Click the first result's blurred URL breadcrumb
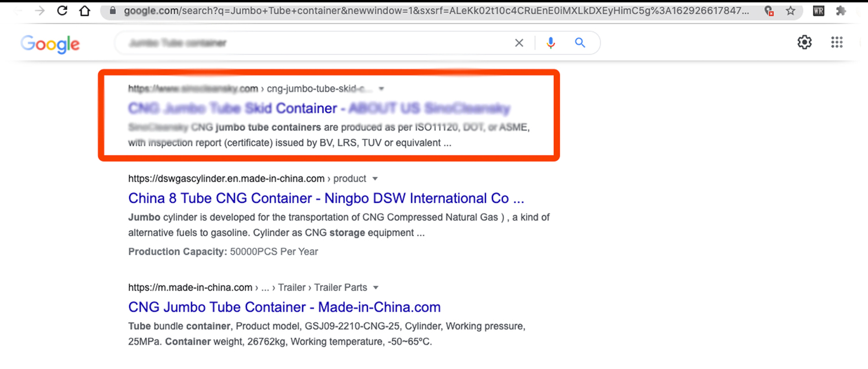868x369 pixels. click(251, 88)
